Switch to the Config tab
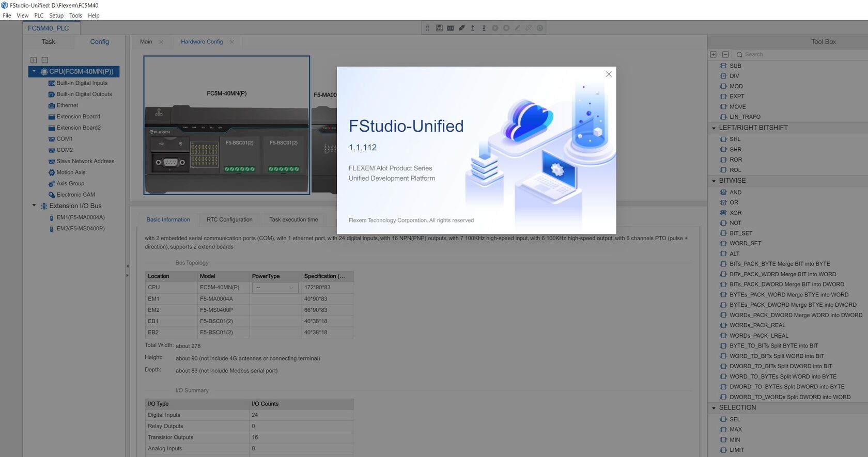 click(100, 42)
